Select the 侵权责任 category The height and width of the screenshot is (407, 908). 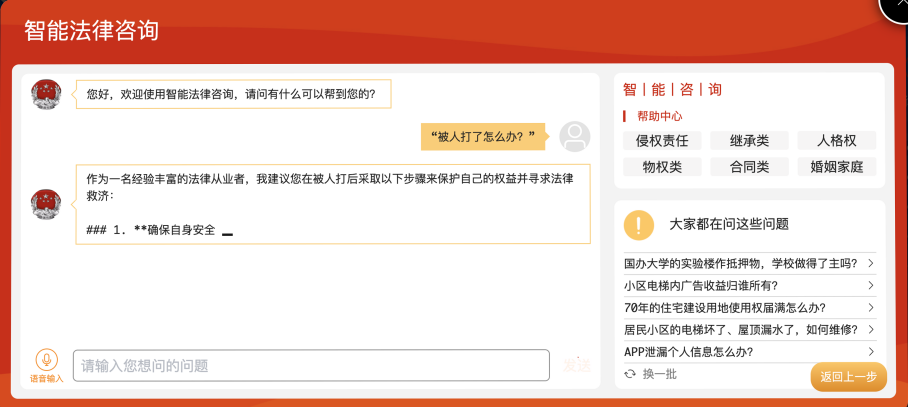[x=662, y=141]
